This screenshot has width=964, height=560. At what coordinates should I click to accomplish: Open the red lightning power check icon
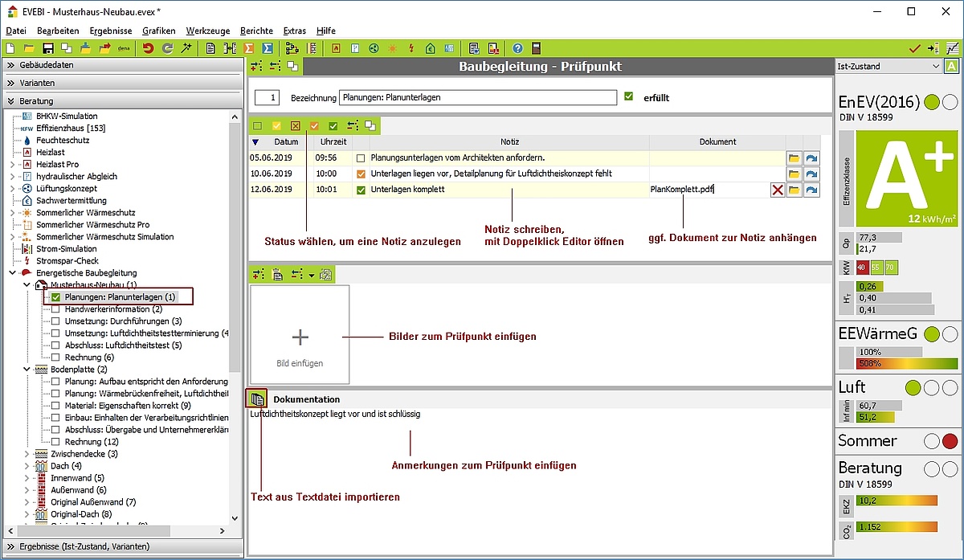tap(412, 48)
